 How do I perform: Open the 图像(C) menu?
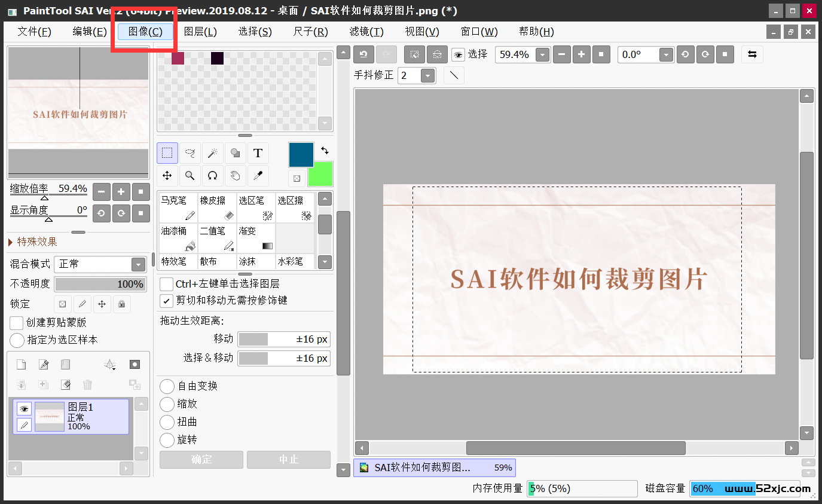click(x=145, y=32)
